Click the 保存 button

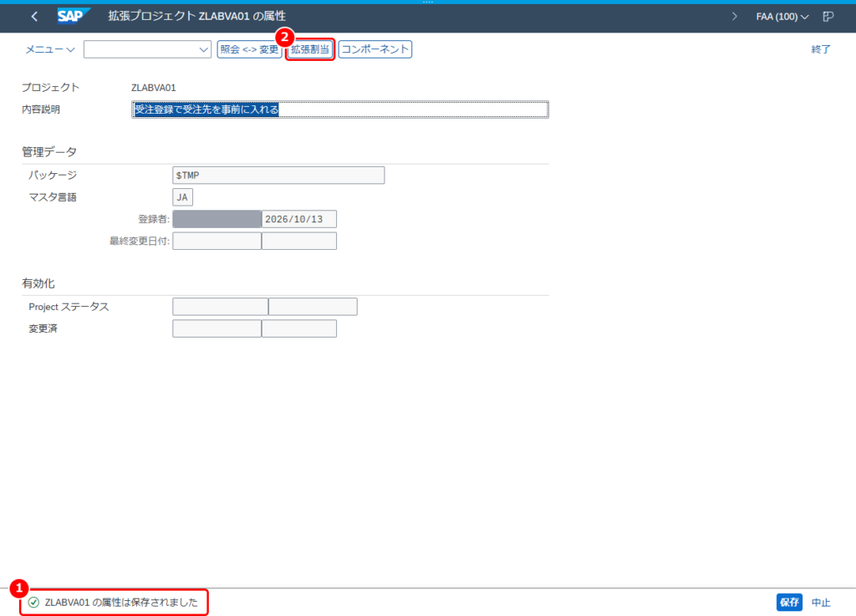point(789,603)
